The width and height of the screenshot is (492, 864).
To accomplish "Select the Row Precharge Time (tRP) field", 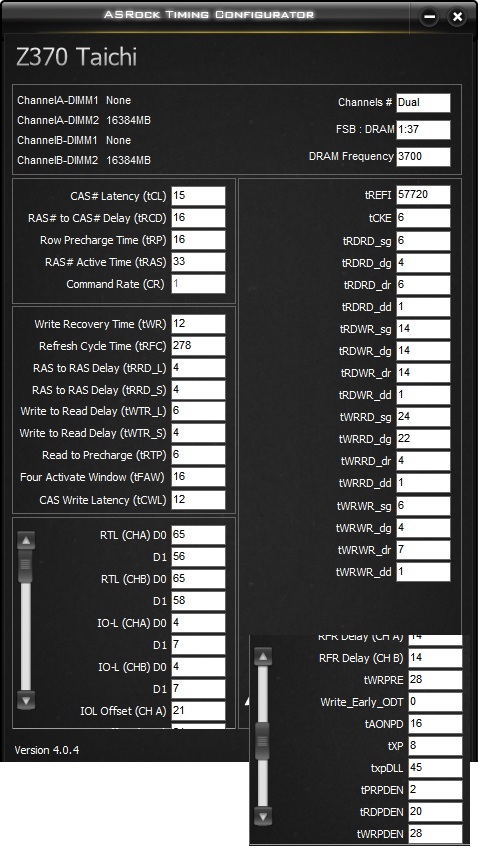I will coord(198,240).
